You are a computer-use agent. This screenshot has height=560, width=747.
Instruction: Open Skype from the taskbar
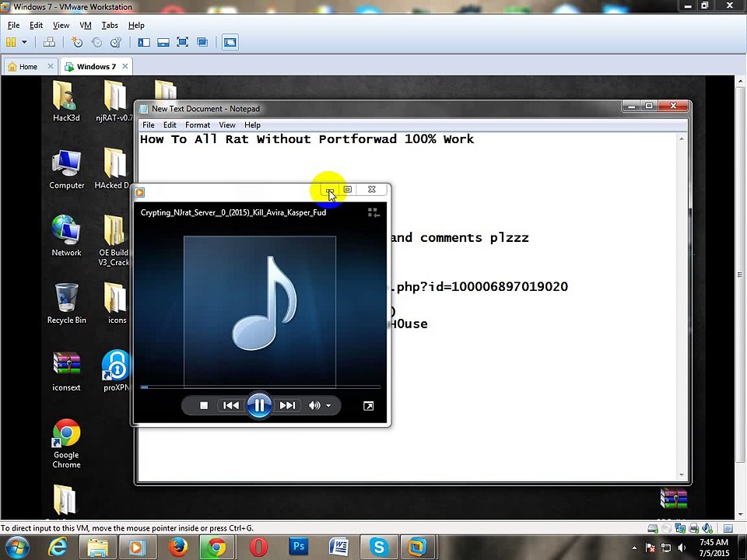pyautogui.click(x=379, y=548)
